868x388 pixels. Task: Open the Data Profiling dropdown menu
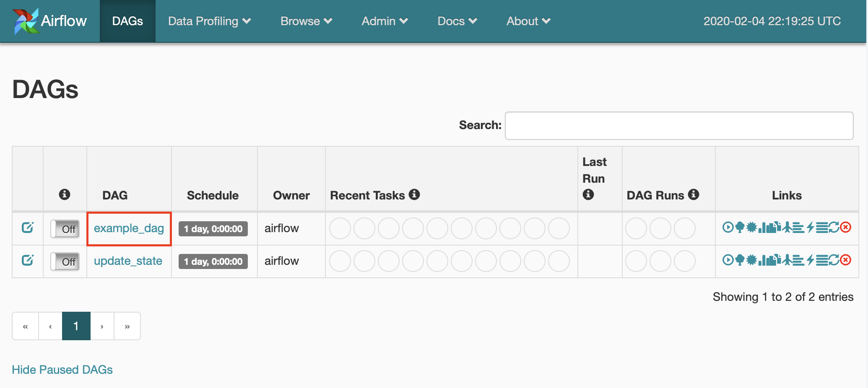click(x=209, y=21)
